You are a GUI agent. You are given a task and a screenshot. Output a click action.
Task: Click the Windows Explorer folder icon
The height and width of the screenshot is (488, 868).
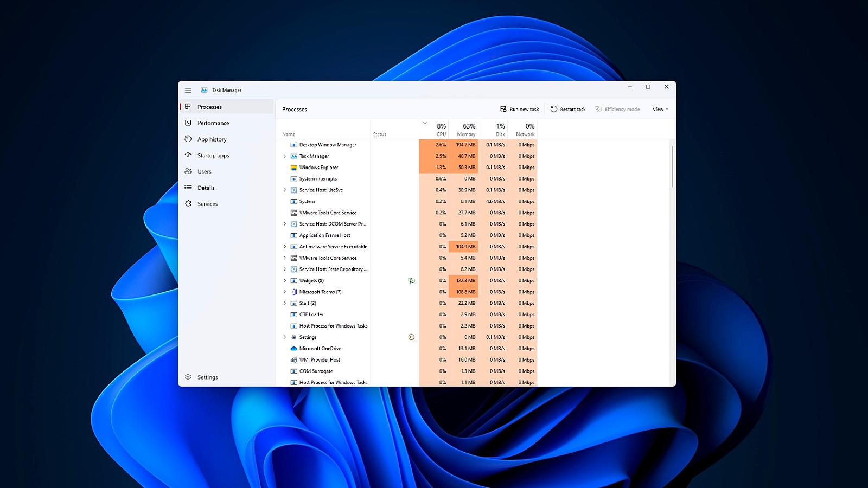tap(293, 168)
